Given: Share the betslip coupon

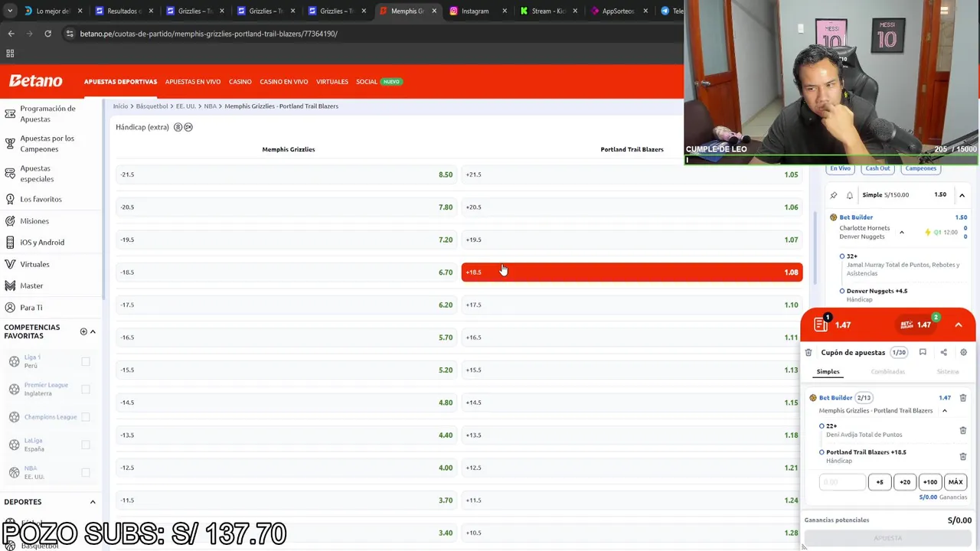Looking at the screenshot, I should pyautogui.click(x=943, y=353).
